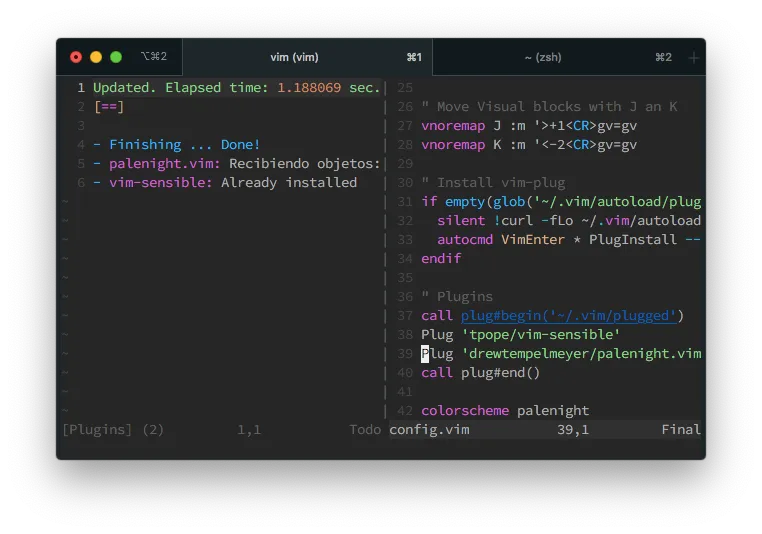Click the 'Todo' status bar indicator

pos(365,430)
